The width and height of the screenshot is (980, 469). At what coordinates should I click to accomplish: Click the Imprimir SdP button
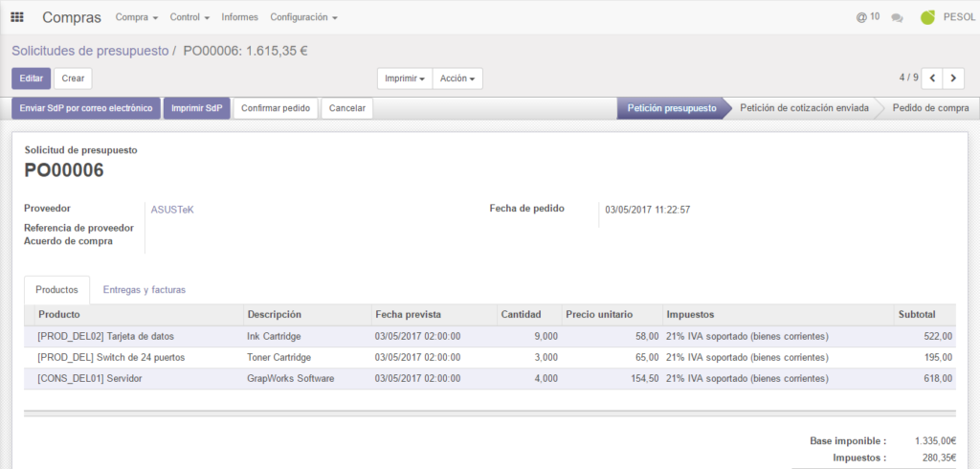197,108
